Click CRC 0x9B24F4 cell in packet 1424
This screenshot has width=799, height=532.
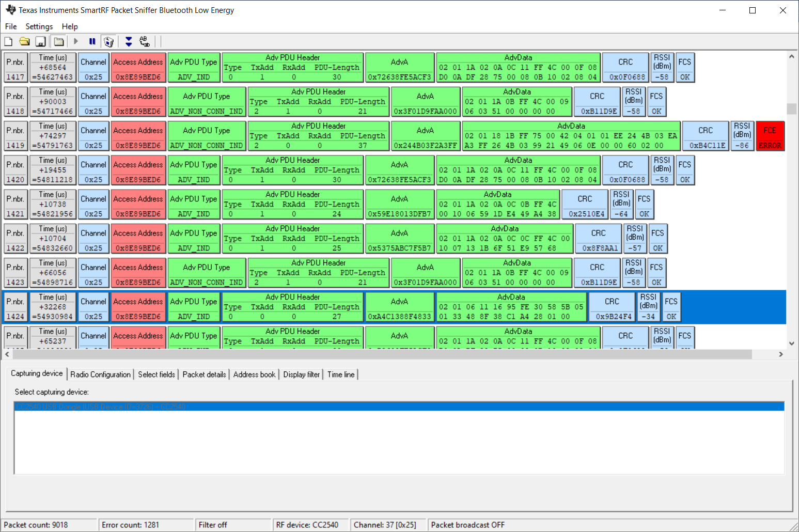612,307
